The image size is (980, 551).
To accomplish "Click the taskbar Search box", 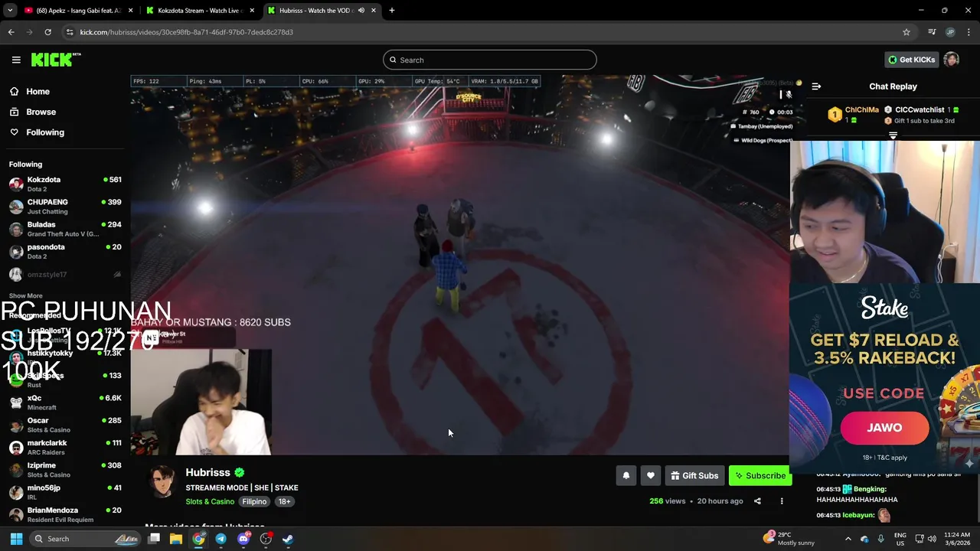I will [x=86, y=539].
